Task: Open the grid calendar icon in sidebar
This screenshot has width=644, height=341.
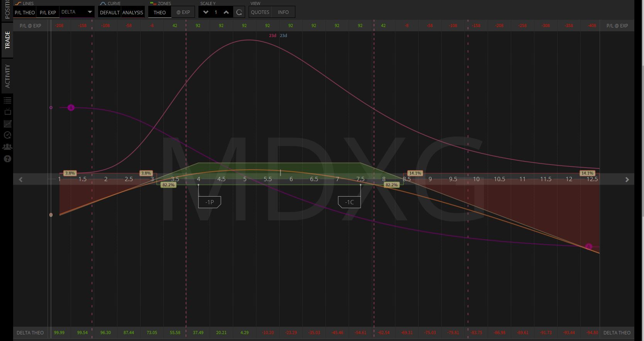Action: [x=7, y=124]
